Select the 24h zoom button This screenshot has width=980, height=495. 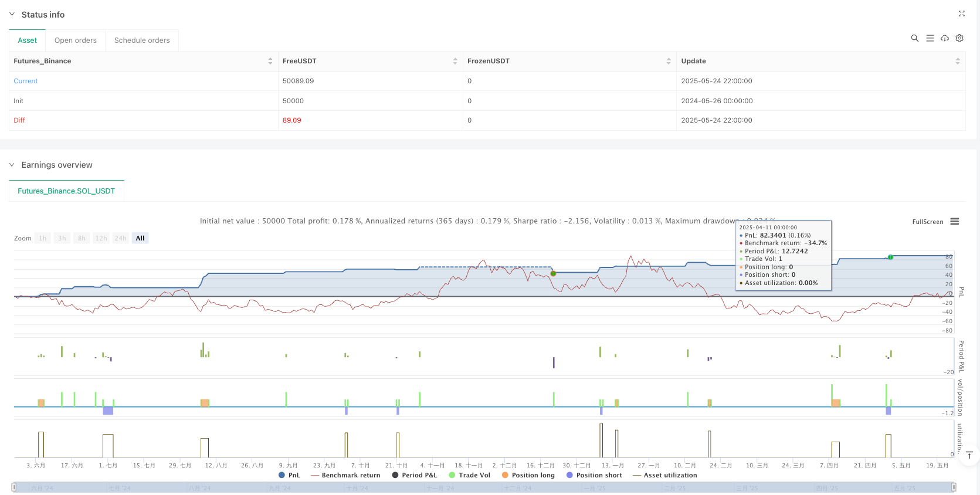click(x=120, y=238)
